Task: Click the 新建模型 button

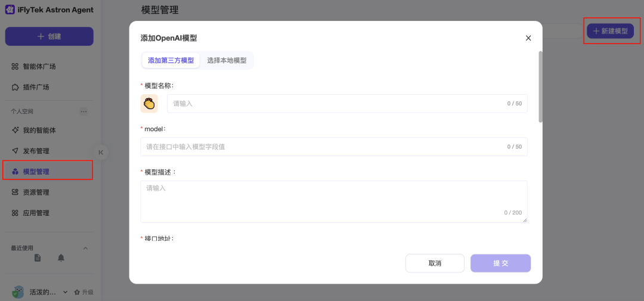Action: pos(610,31)
